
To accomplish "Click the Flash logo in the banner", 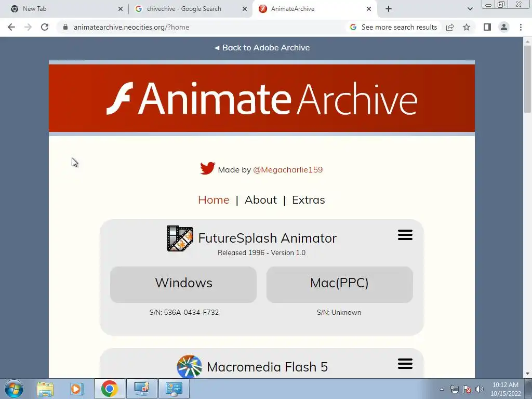I will [119, 98].
